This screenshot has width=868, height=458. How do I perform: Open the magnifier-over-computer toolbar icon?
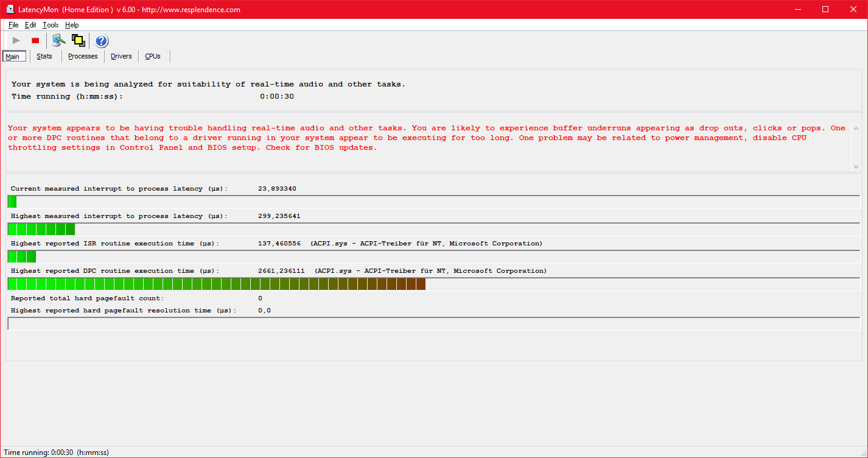58,41
